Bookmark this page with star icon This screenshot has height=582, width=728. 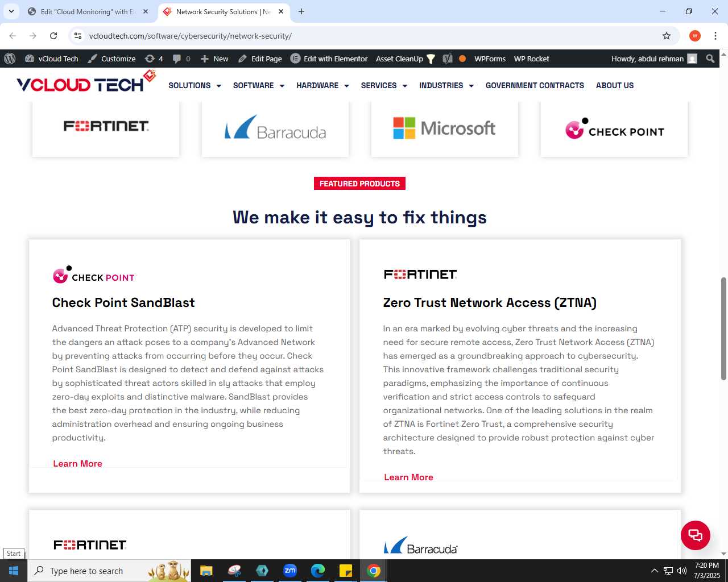(667, 36)
